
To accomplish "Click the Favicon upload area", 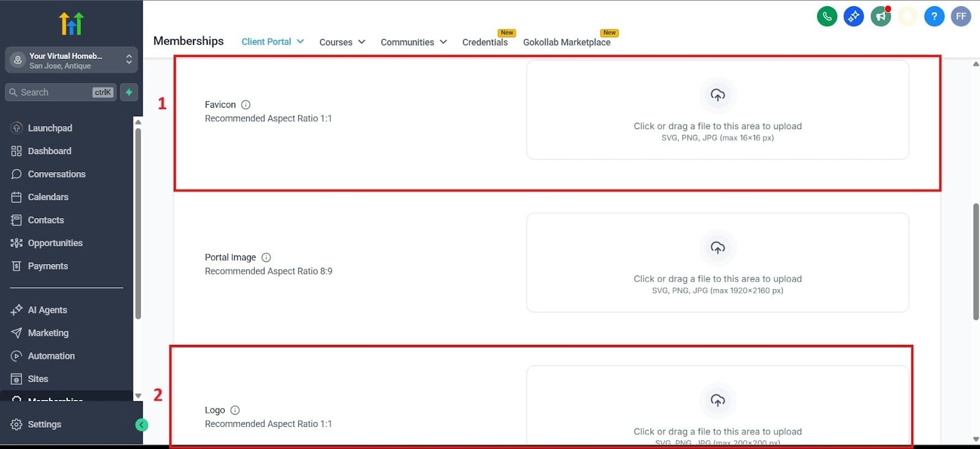I will (x=717, y=110).
